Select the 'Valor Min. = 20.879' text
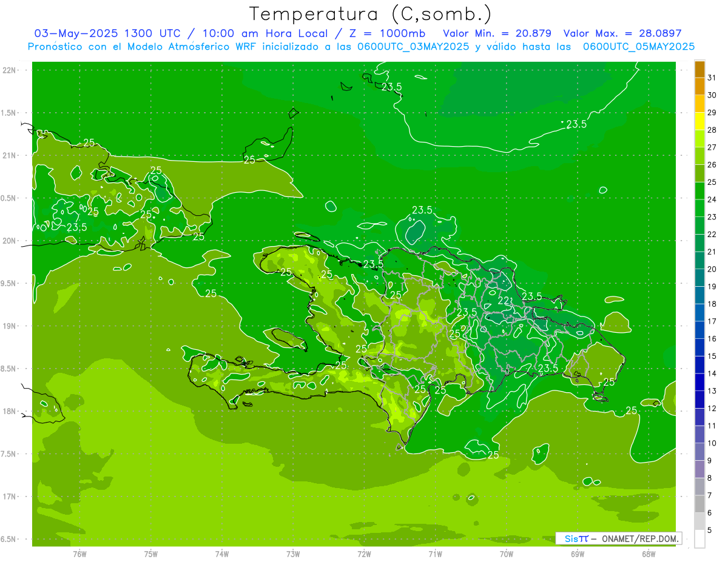The width and height of the screenshot is (728, 562). (497, 33)
